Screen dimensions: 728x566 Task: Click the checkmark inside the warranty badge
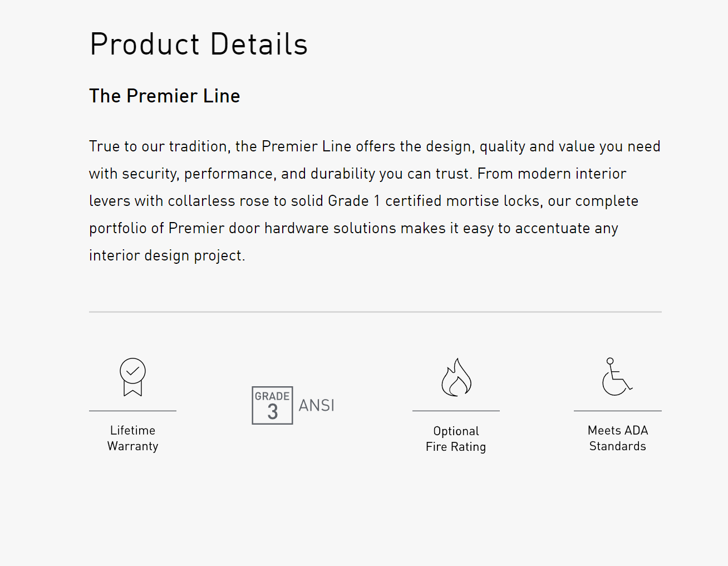[132, 370]
